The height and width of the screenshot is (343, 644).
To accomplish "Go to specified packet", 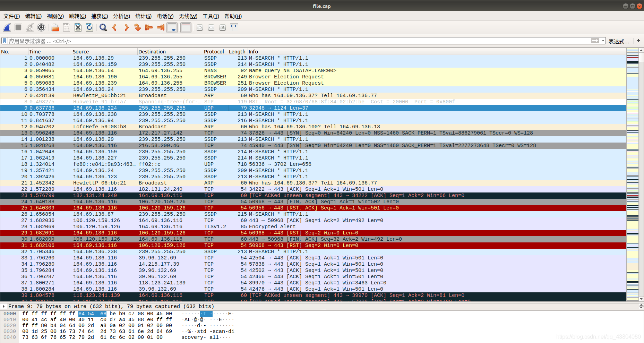I will [x=138, y=27].
